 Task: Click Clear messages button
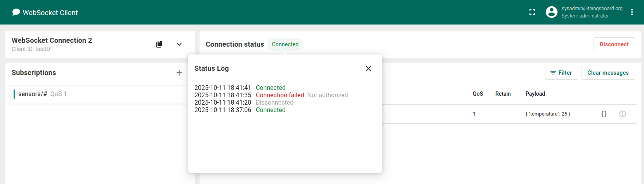608,73
